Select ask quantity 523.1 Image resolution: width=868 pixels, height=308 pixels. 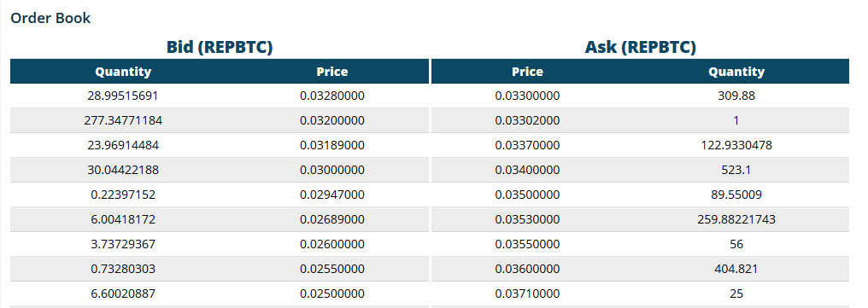coord(736,171)
